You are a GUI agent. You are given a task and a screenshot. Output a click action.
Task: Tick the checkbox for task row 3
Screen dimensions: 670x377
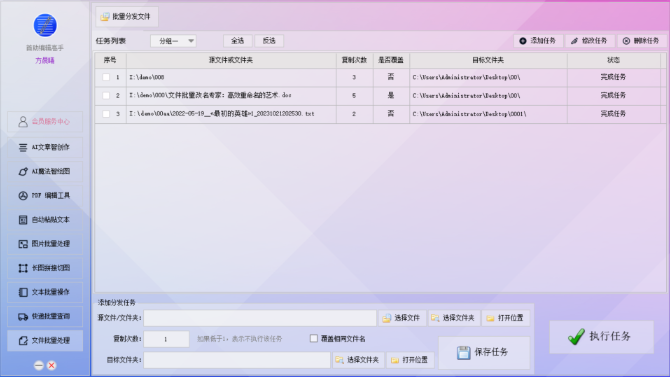click(106, 114)
